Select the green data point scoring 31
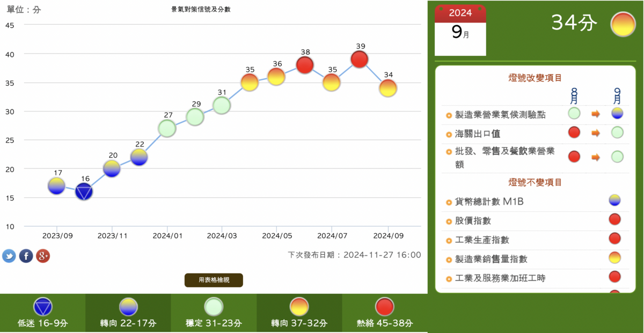This screenshot has width=644, height=333. click(x=222, y=106)
